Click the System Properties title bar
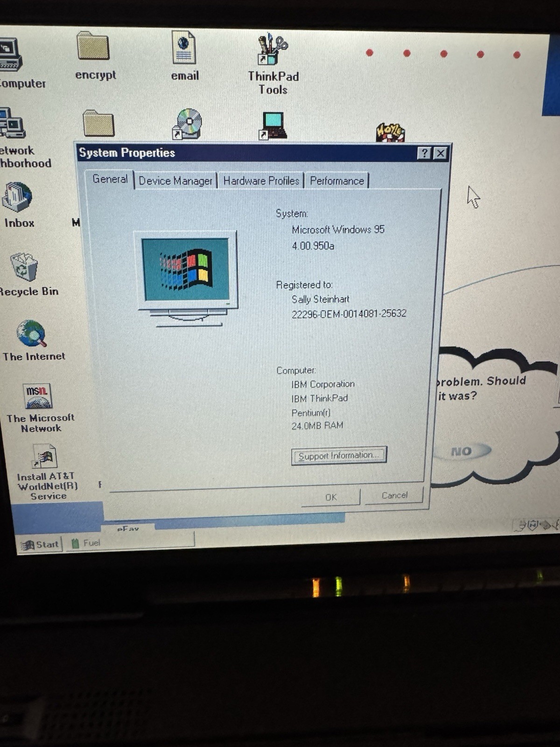Image resolution: width=560 pixels, height=747 pixels. 264,153
